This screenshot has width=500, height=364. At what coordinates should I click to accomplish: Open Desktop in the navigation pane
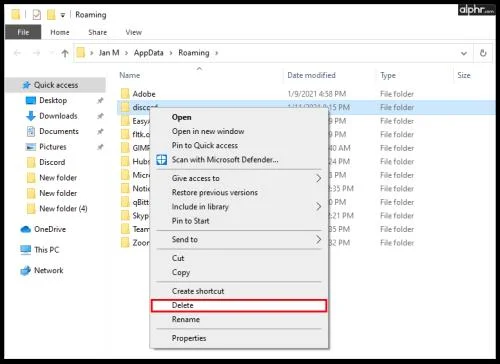(53, 100)
